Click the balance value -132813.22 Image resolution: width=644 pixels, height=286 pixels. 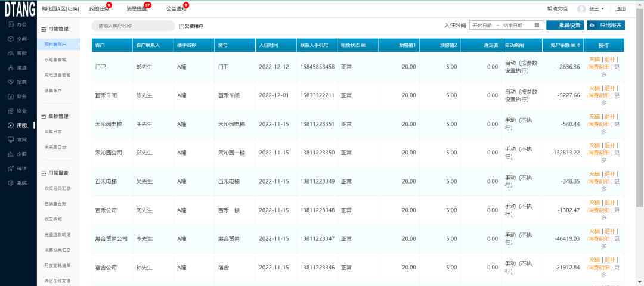coord(565,153)
